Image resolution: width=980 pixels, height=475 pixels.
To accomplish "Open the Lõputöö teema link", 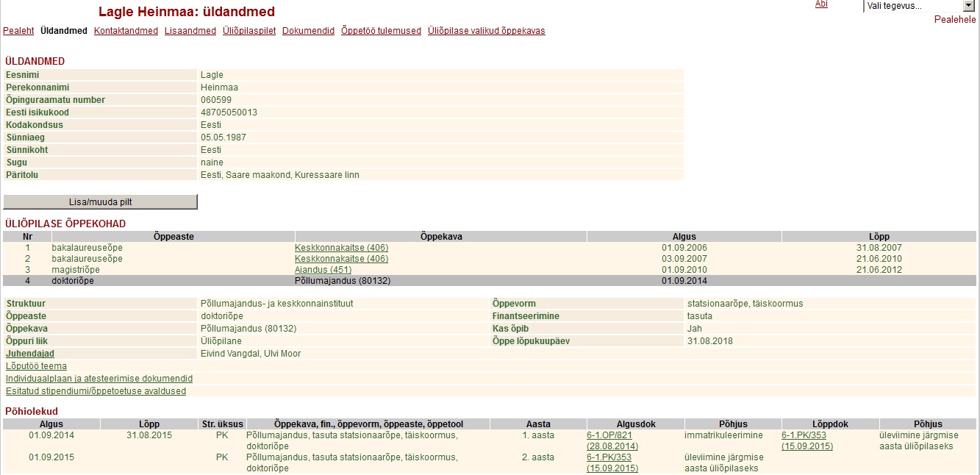I will [x=36, y=366].
